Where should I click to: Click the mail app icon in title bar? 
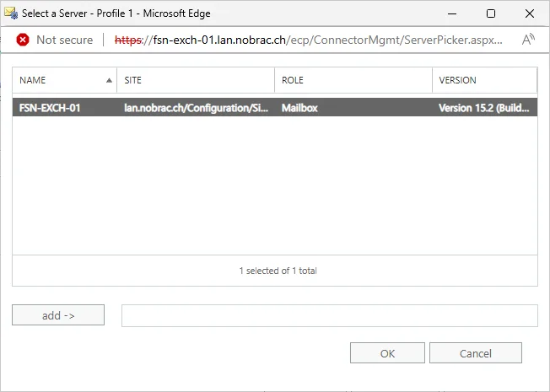point(11,13)
